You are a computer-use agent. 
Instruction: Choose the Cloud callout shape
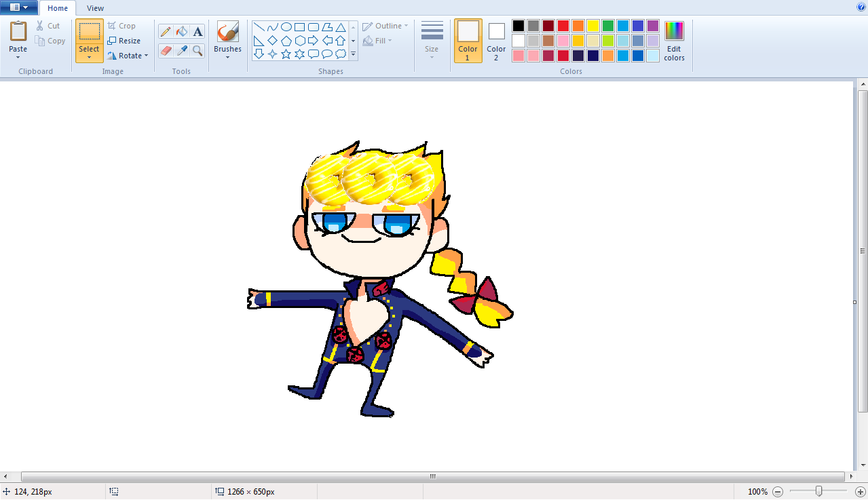pyautogui.click(x=341, y=54)
